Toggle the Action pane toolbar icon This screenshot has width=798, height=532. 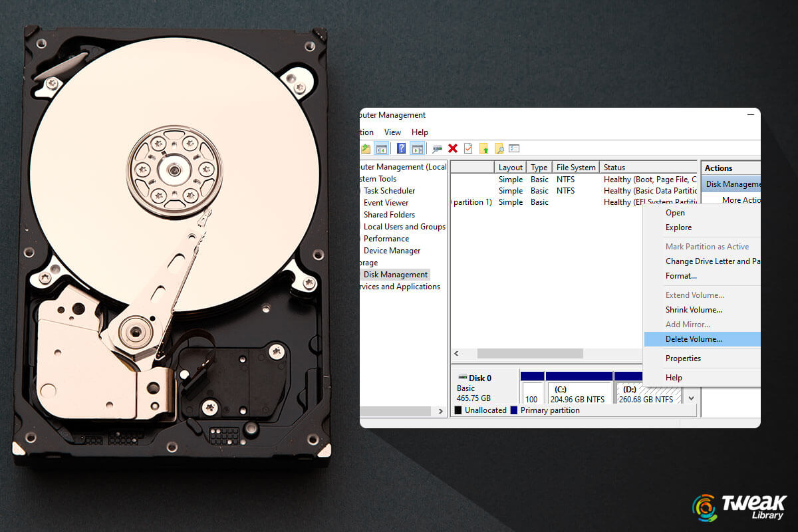tap(418, 148)
